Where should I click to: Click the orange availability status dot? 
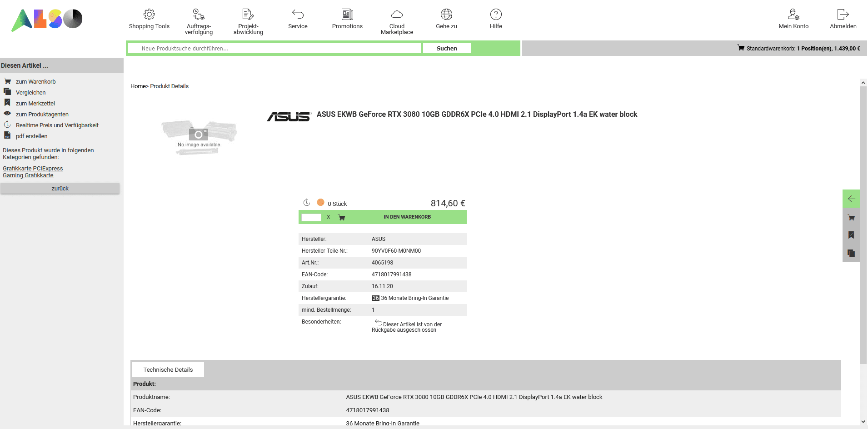tap(320, 202)
